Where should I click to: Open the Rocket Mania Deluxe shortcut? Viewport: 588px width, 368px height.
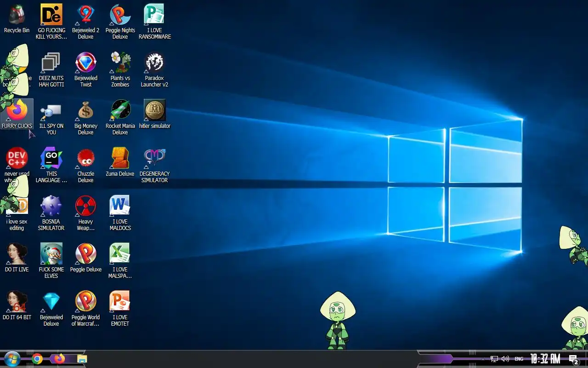tap(120, 117)
